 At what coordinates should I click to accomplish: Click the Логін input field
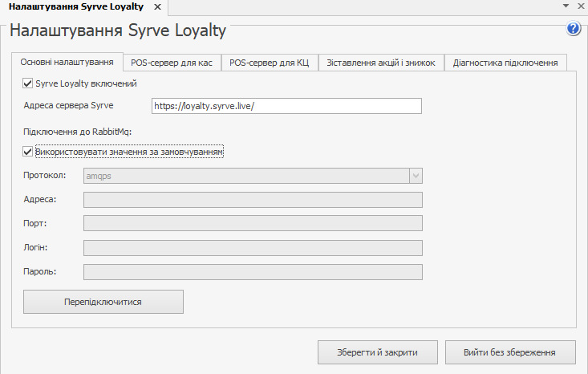point(253,248)
